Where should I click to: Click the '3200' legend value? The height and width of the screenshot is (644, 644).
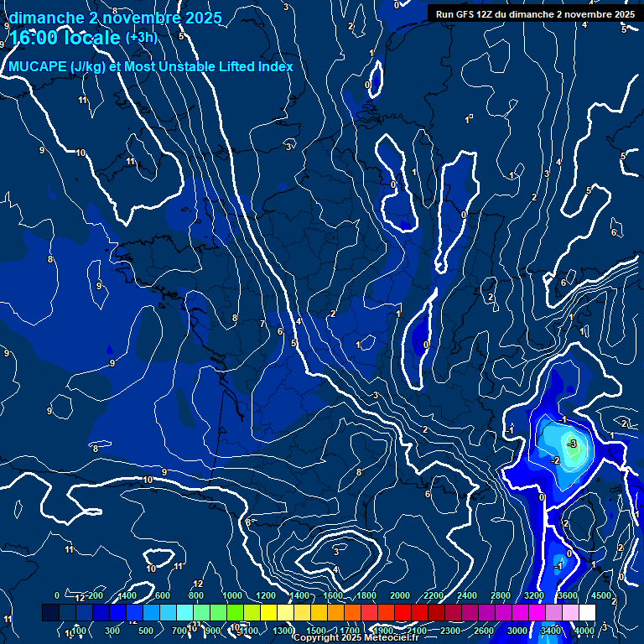(534, 595)
